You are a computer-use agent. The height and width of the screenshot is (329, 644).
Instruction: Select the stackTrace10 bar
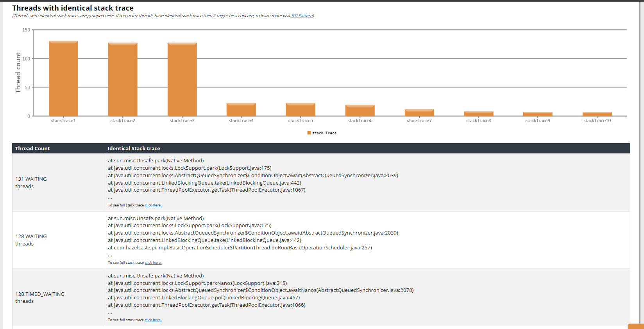[x=597, y=114]
